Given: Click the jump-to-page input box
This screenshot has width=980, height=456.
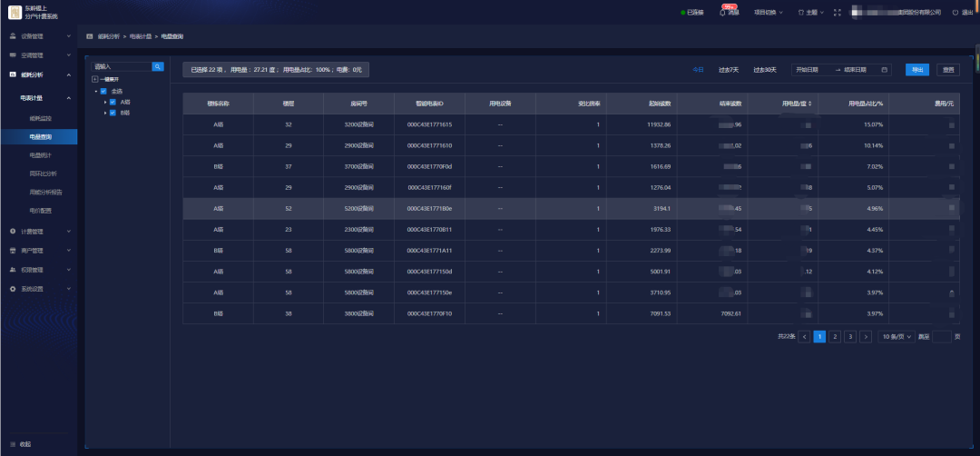Looking at the screenshot, I should (941, 336).
